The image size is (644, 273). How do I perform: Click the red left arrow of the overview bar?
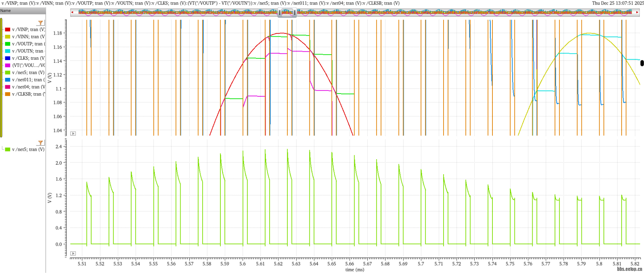click(x=72, y=13)
